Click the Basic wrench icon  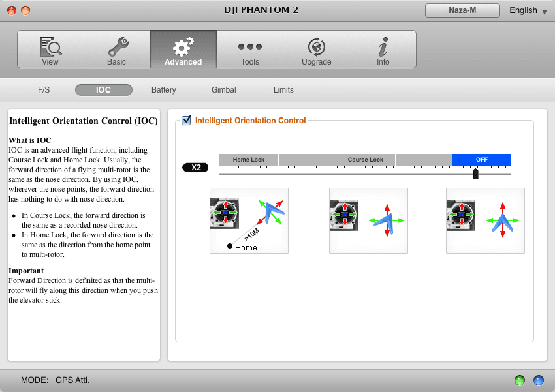[117, 47]
